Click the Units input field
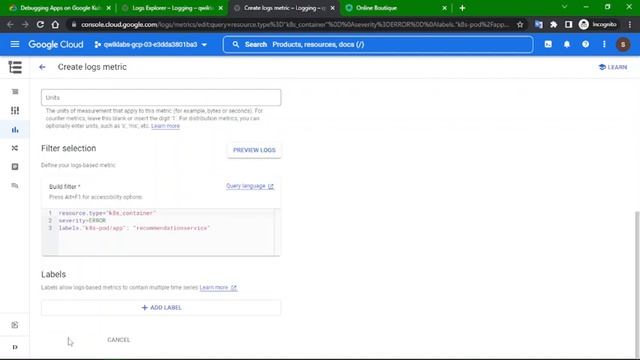 click(x=161, y=98)
